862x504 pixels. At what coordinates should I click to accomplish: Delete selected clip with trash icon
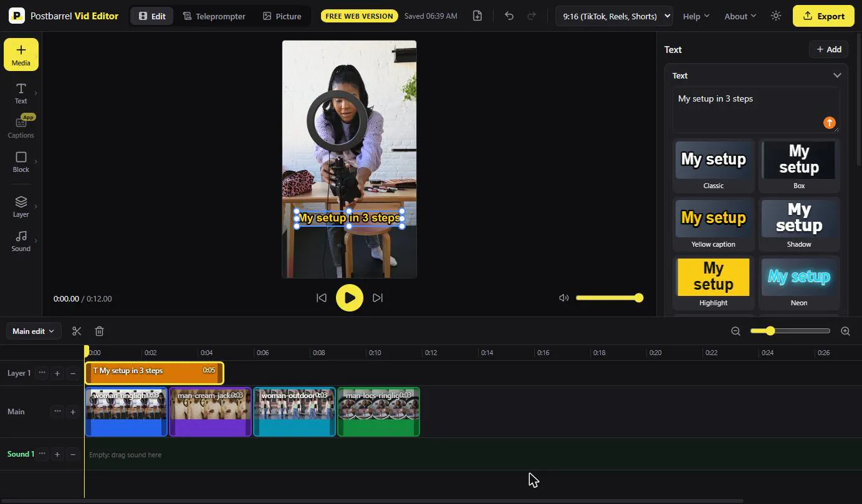pyautogui.click(x=99, y=331)
